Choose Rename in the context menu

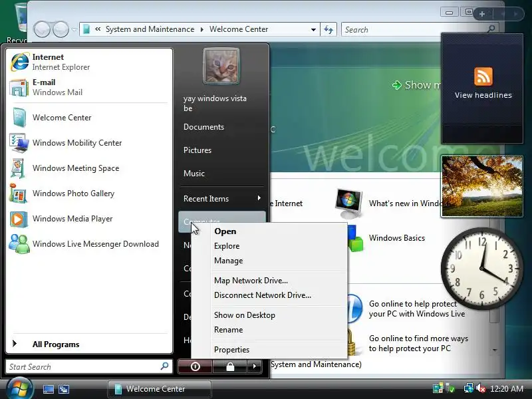tap(228, 330)
